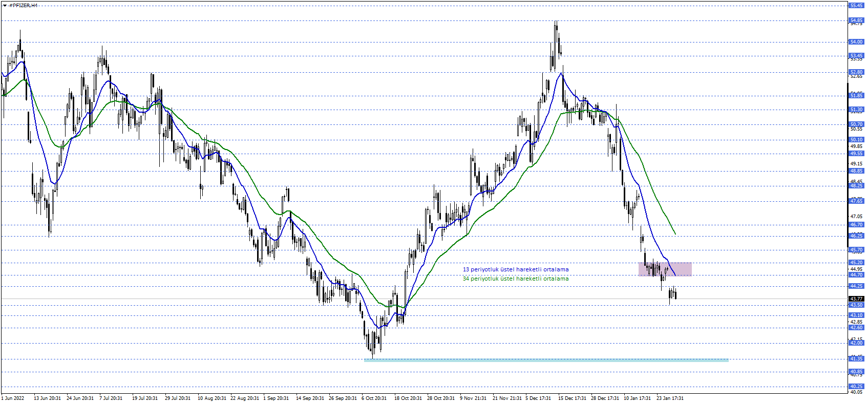The height and width of the screenshot is (404, 868).
Task: Click the 6 Oct 20:31 date label
Action: (x=374, y=398)
